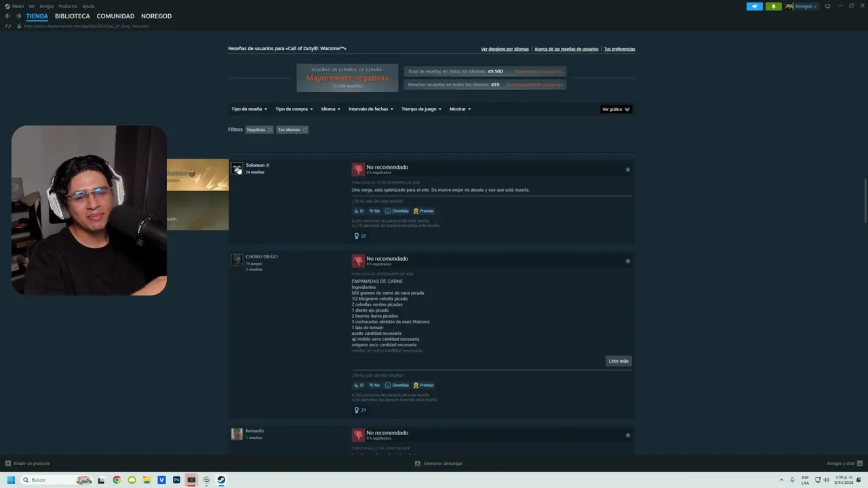Screen dimensions: 868x488
Task: Open CHORO DIEGO's profile avatar
Action: (237, 260)
